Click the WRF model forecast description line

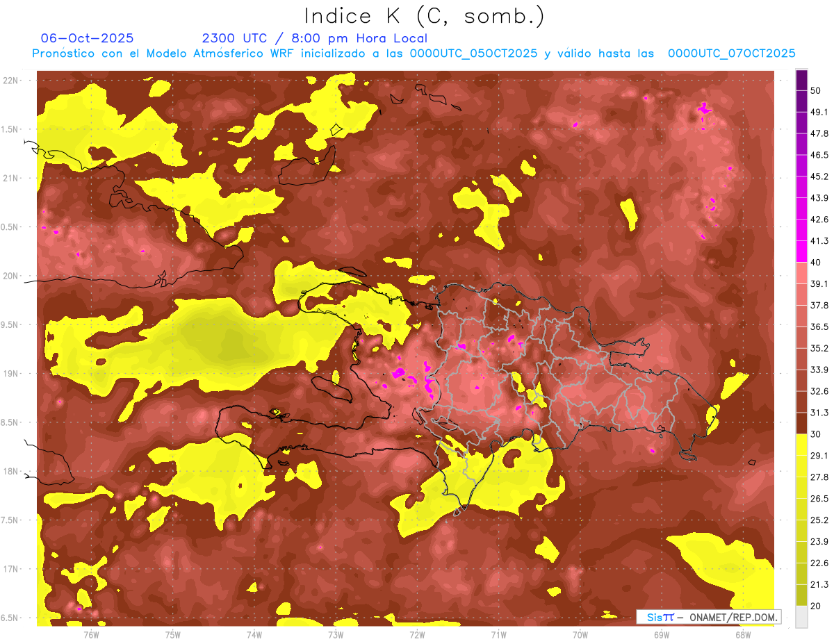coord(414,53)
